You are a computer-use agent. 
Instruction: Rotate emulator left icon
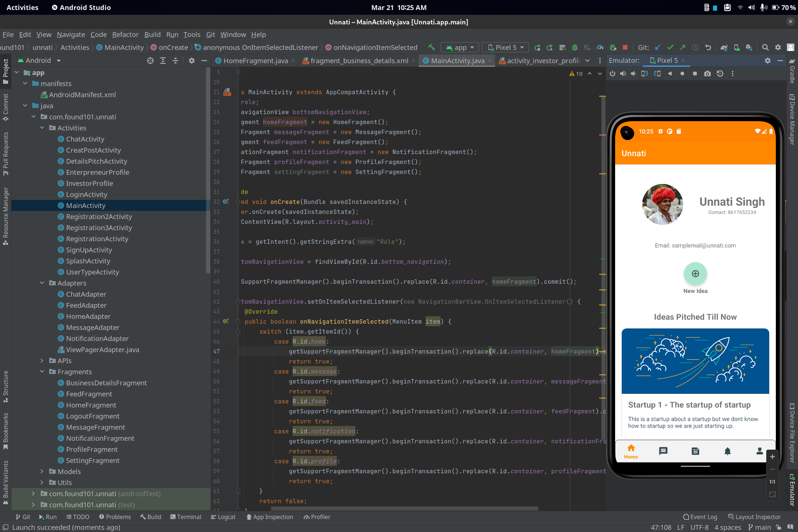pyautogui.click(x=645, y=74)
